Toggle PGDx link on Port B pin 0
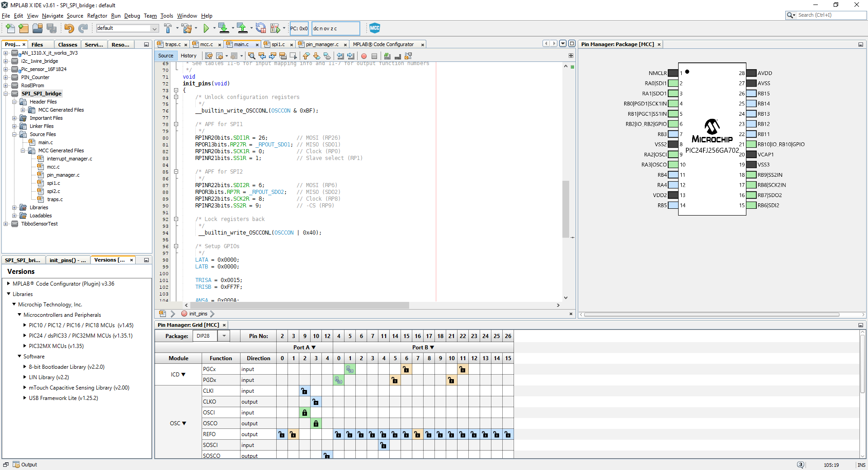 pos(339,380)
